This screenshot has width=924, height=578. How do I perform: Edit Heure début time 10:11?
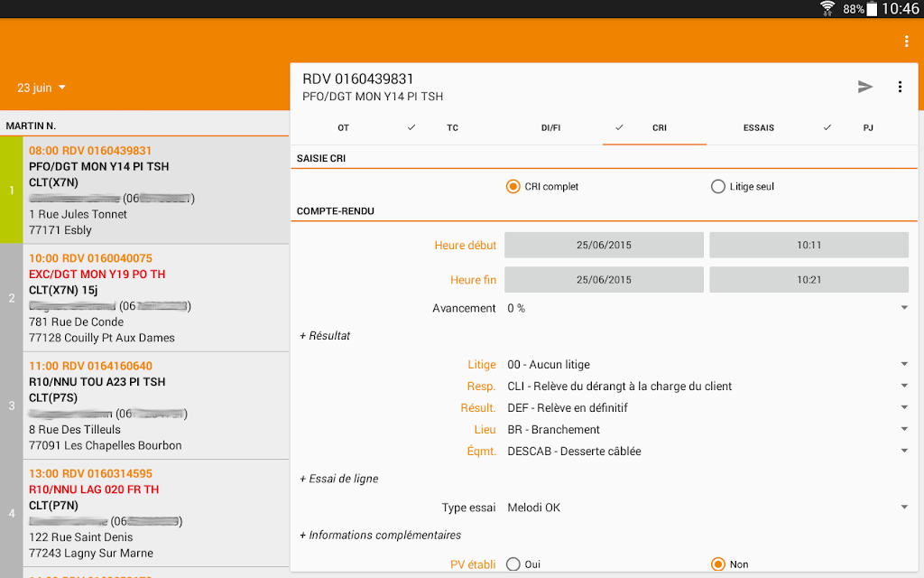[x=809, y=245]
